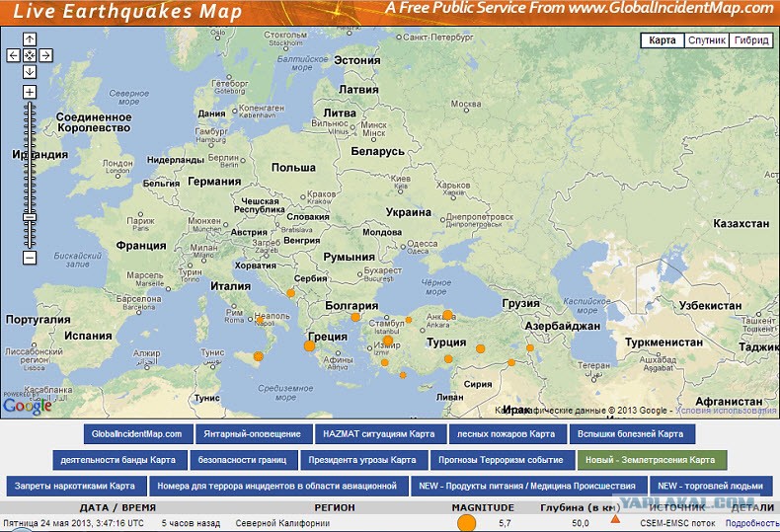Pan the map right with the arrow control

pyautogui.click(x=45, y=55)
